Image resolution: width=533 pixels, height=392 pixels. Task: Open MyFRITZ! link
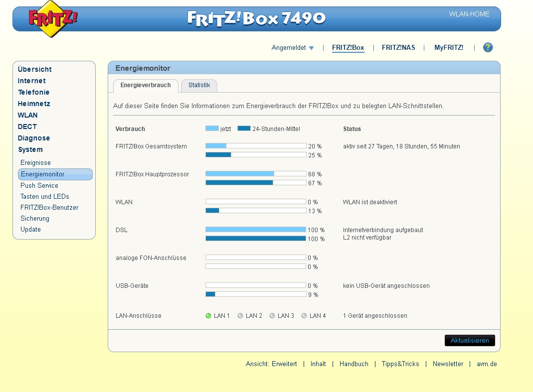[x=449, y=47]
